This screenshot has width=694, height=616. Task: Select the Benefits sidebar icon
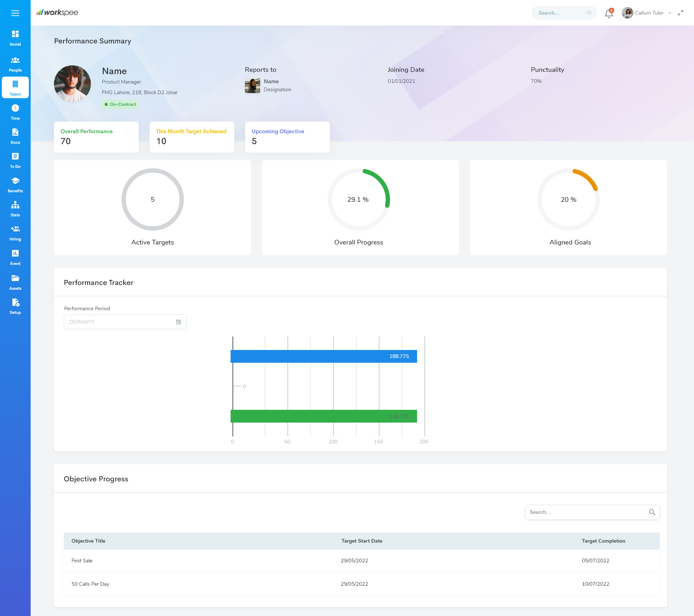click(15, 184)
